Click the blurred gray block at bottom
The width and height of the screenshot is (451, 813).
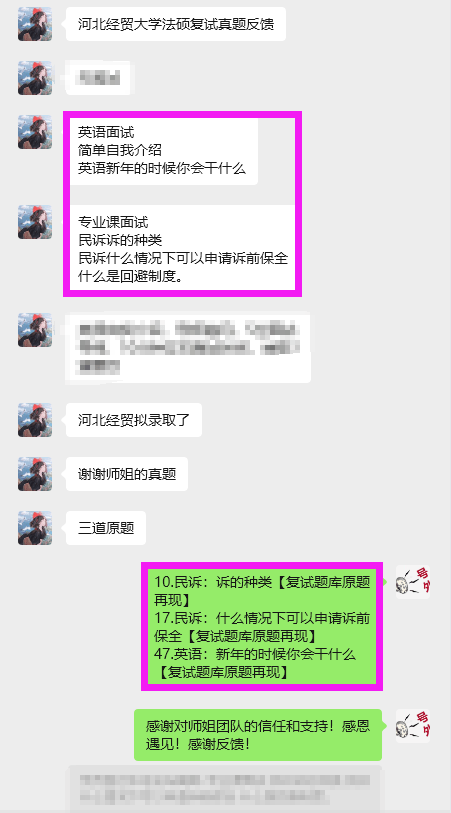coord(226,788)
